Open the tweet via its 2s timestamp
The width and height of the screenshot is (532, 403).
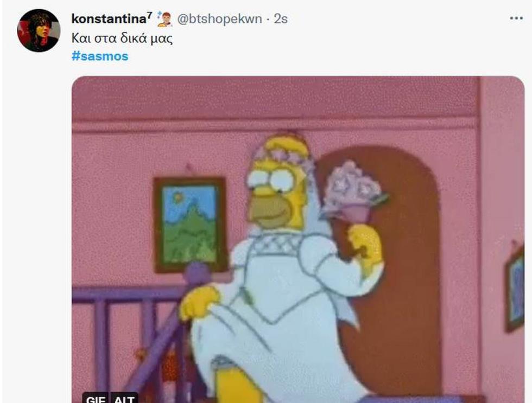point(281,19)
